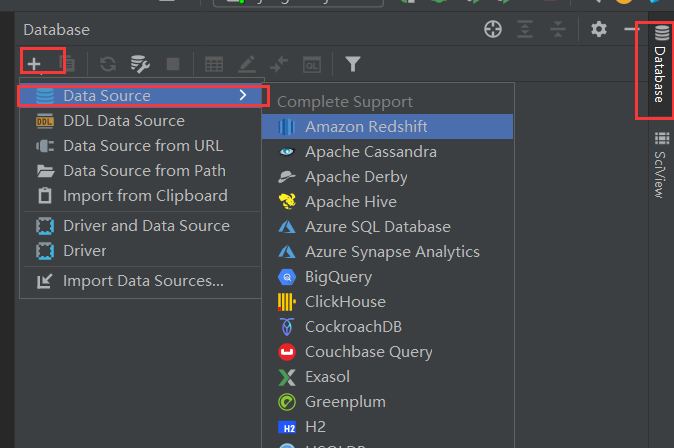
Task: Open the query console QL icon
Action: coord(312,64)
